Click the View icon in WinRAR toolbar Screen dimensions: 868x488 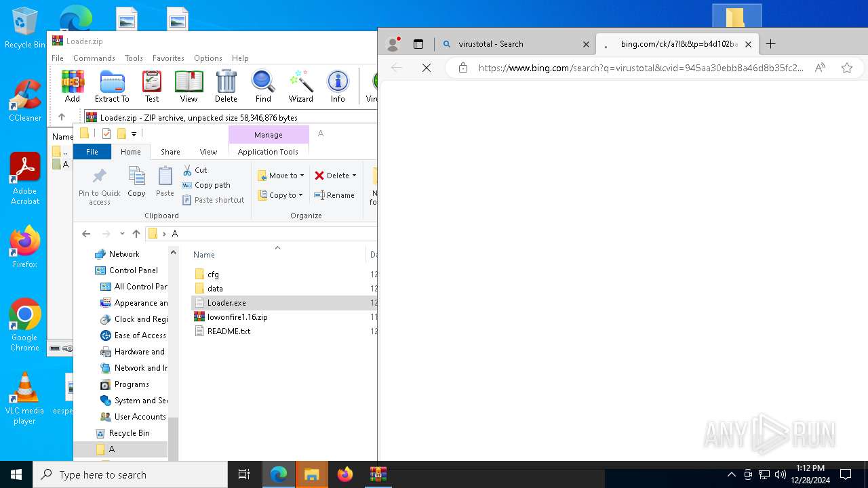pyautogui.click(x=189, y=86)
